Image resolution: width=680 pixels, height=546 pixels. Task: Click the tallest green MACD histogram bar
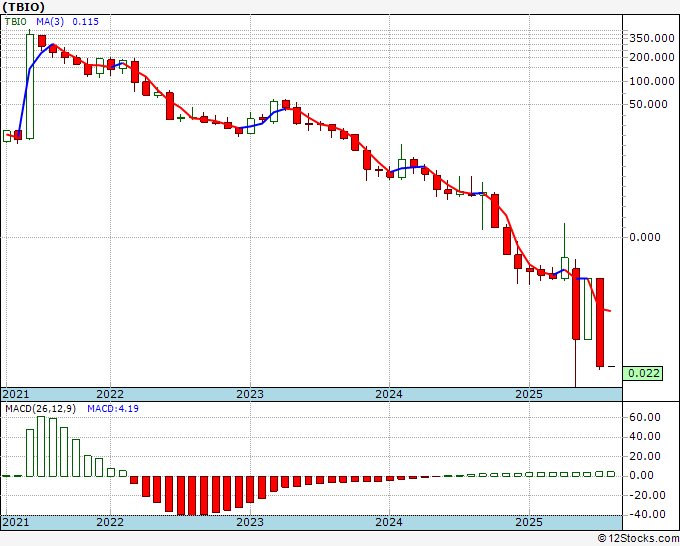pyautogui.click(x=41, y=446)
